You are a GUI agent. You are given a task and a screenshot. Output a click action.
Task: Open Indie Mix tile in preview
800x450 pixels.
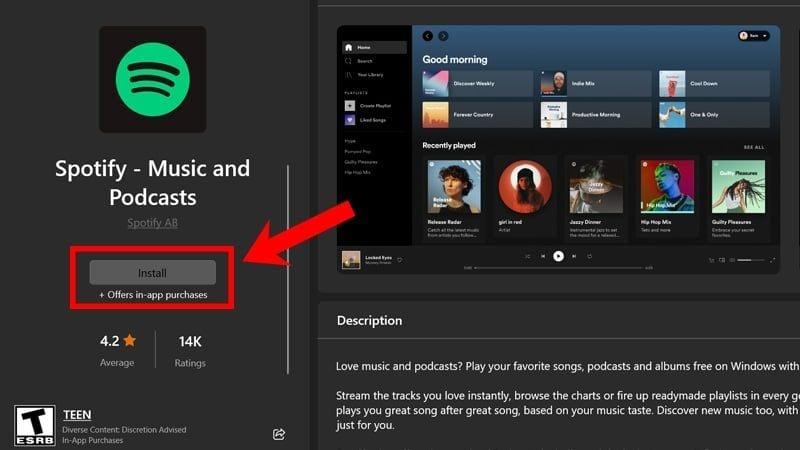[x=596, y=84]
